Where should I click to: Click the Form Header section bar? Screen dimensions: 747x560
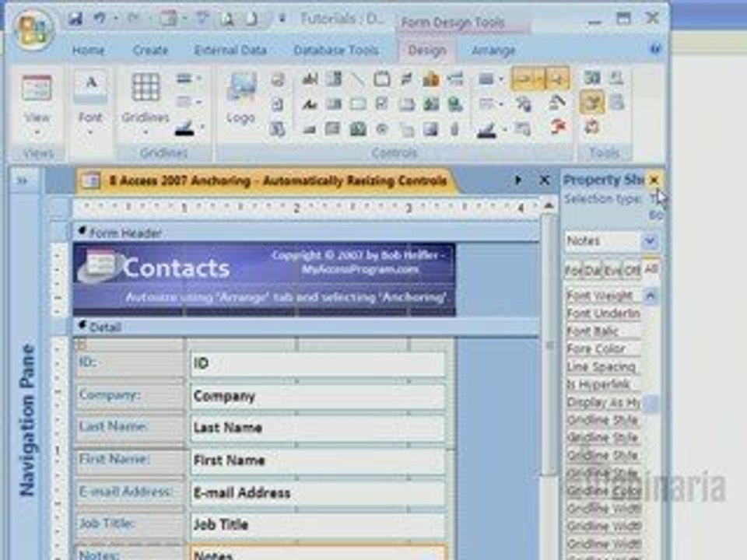(x=306, y=233)
